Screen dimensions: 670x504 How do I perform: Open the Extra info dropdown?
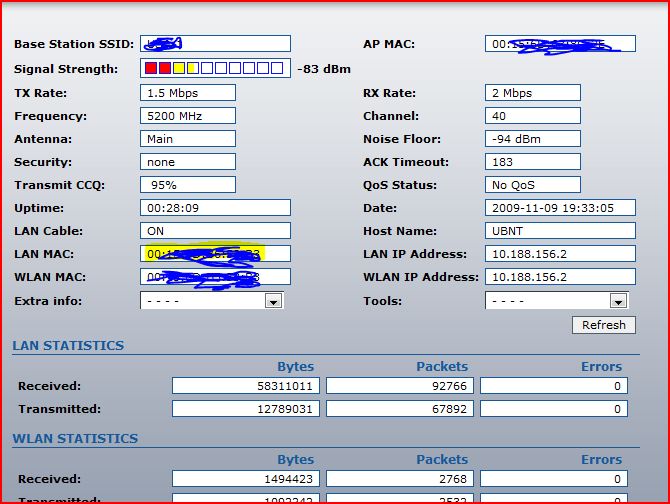[x=212, y=301]
